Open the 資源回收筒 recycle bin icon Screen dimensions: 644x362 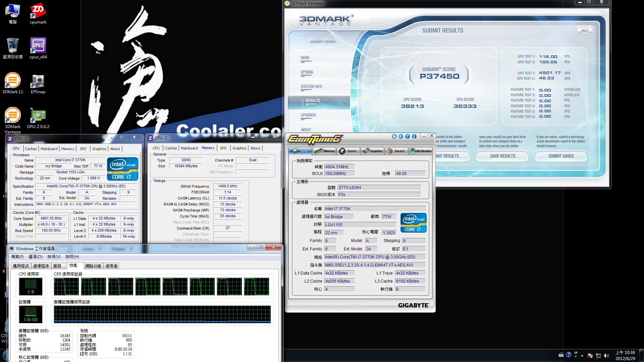tap(13, 48)
